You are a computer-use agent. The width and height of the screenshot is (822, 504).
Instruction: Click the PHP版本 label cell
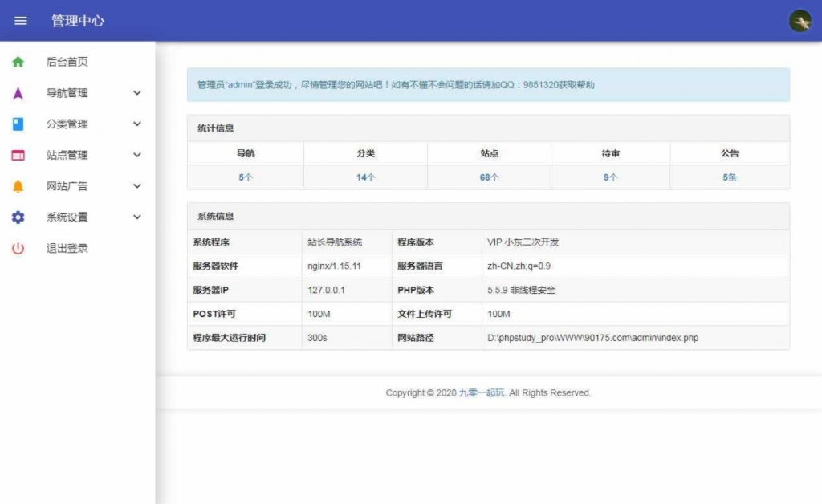437,291
